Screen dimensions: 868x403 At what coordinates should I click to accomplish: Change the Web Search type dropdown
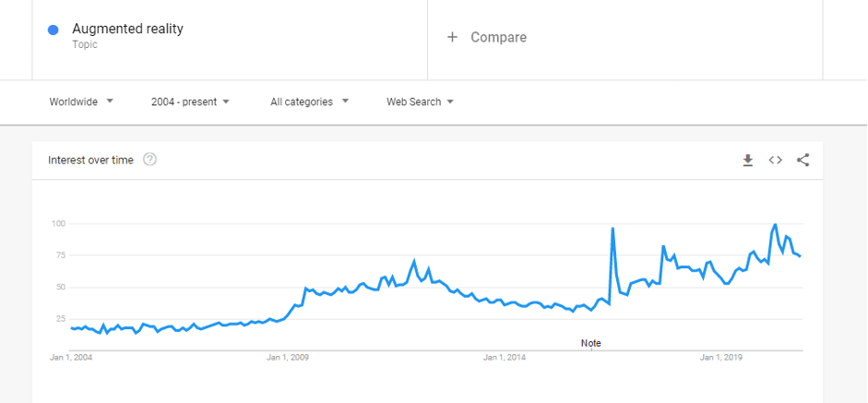click(x=420, y=101)
